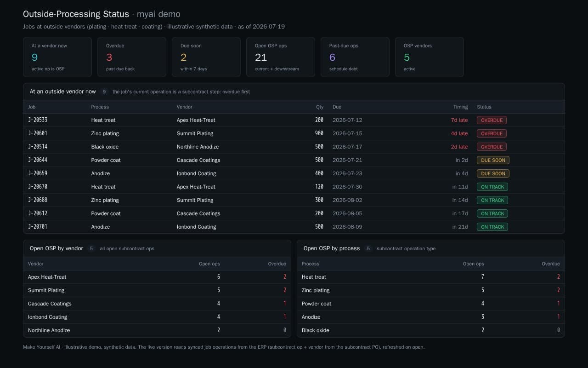The image size is (588, 368).
Task: Click the '4d late' timing value
Action: [459, 133]
